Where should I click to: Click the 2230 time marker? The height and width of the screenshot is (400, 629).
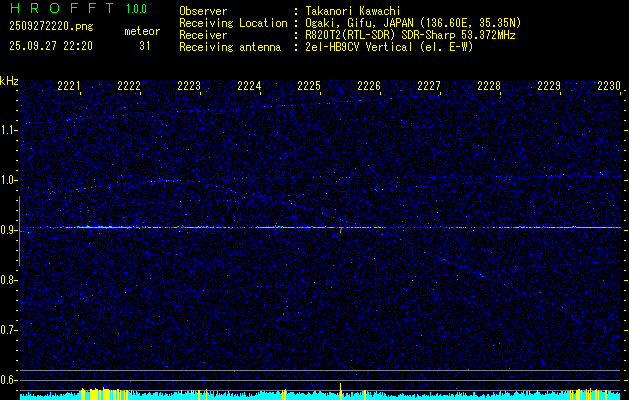[609, 86]
